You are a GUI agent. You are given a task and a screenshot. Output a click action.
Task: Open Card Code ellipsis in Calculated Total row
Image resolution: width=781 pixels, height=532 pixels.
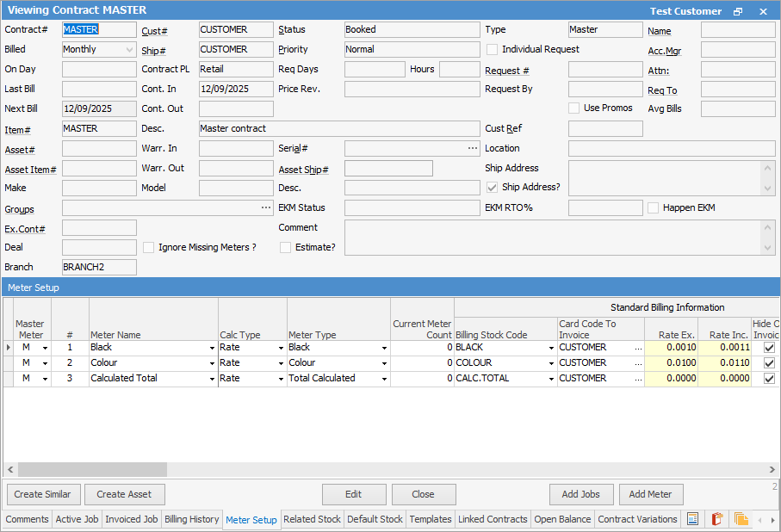click(638, 379)
